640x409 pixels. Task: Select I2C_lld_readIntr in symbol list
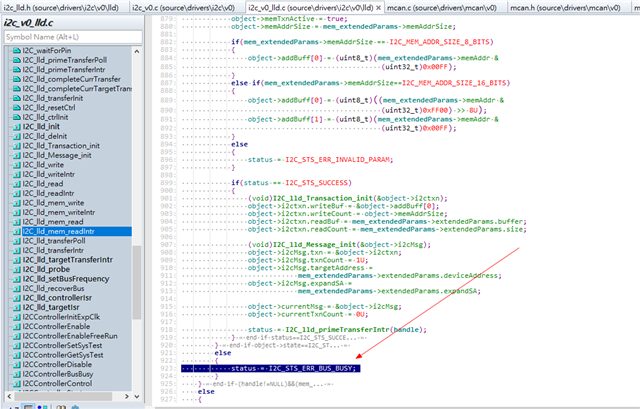pos(48,193)
